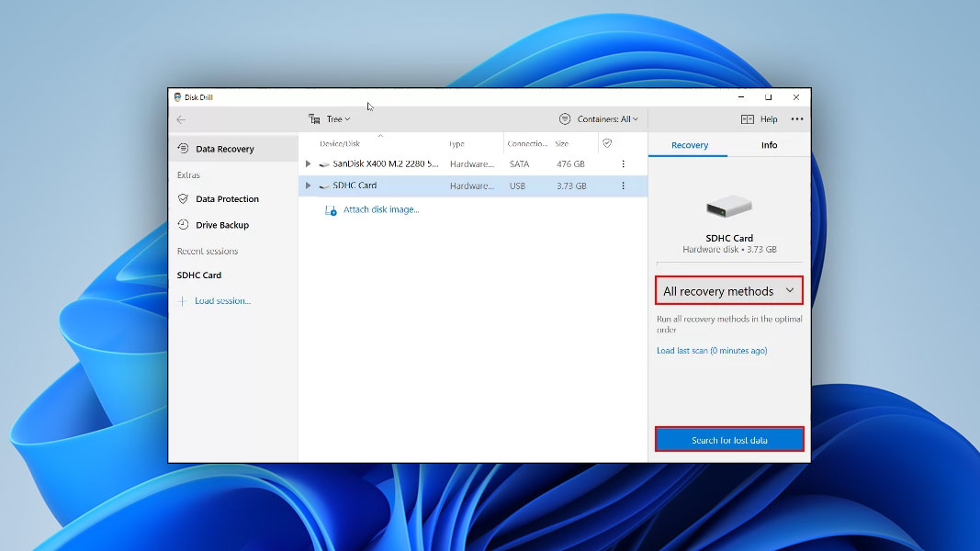Switch to the Info tab

(x=769, y=145)
